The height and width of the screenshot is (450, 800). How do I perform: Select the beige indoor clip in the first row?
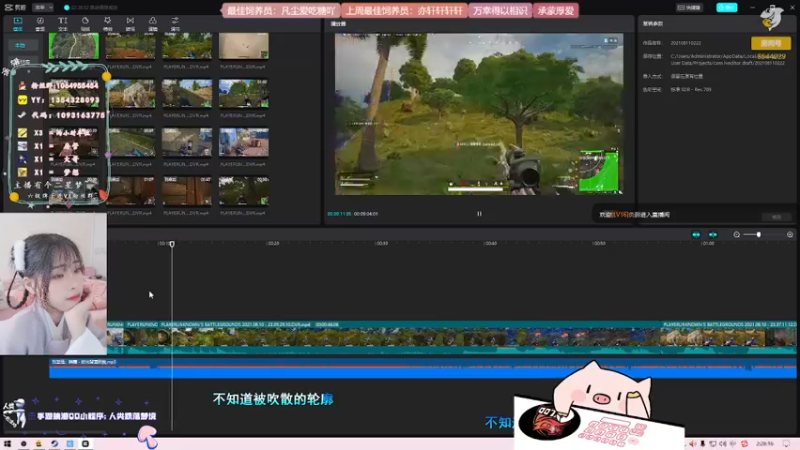pos(244,46)
